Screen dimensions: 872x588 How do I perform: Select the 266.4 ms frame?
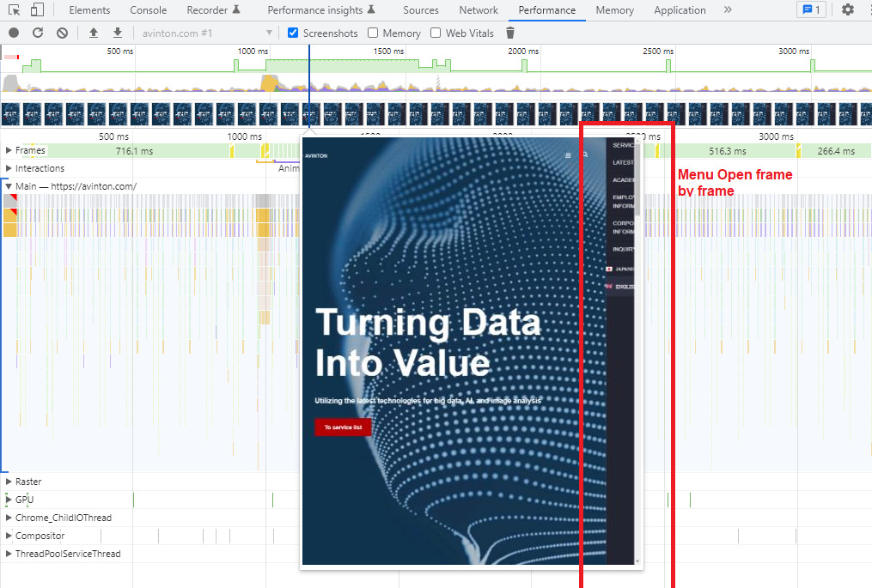[x=836, y=150]
